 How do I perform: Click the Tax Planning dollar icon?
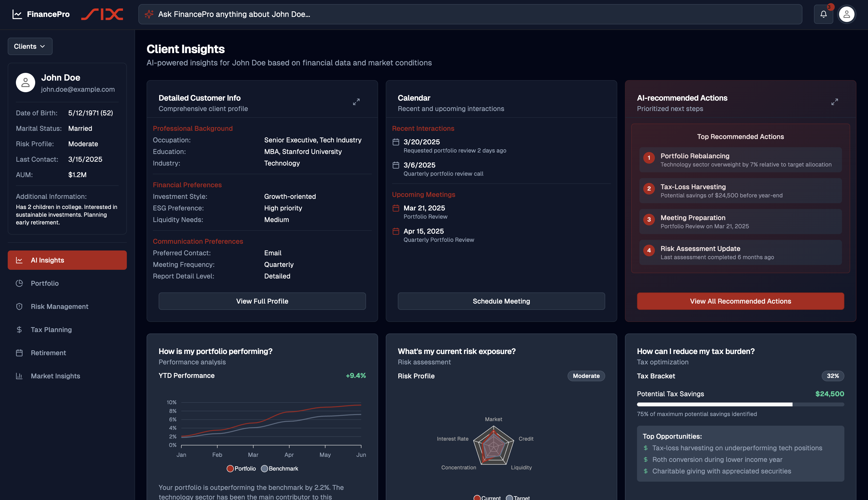(x=19, y=329)
